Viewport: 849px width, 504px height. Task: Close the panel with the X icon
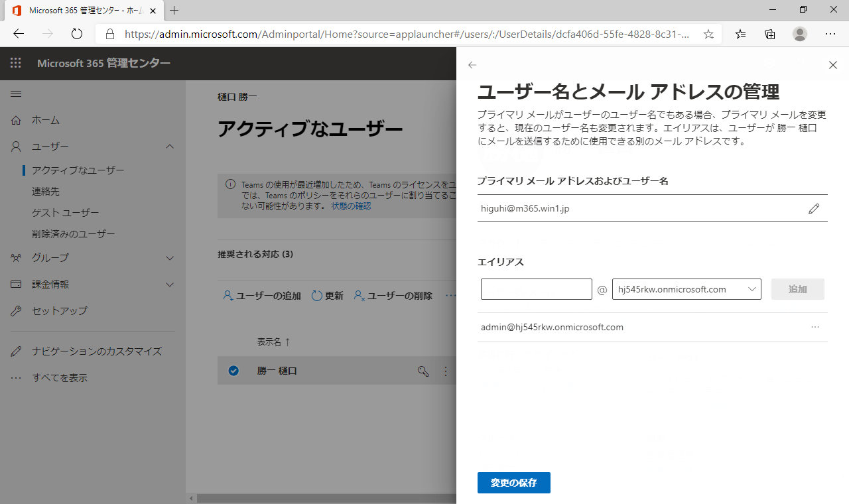tap(833, 65)
